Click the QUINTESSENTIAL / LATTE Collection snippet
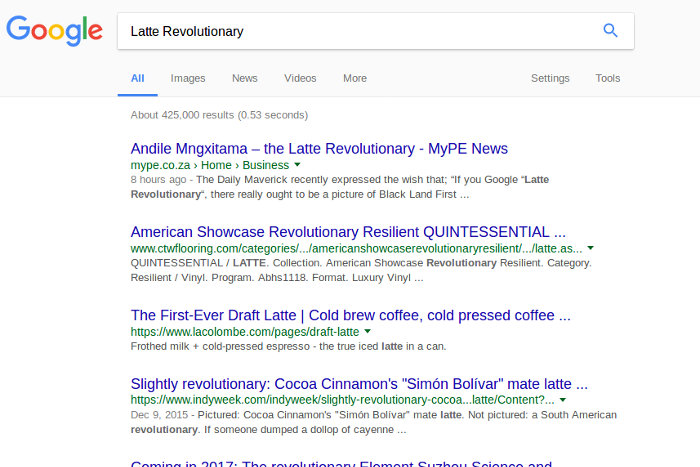 pos(361,270)
